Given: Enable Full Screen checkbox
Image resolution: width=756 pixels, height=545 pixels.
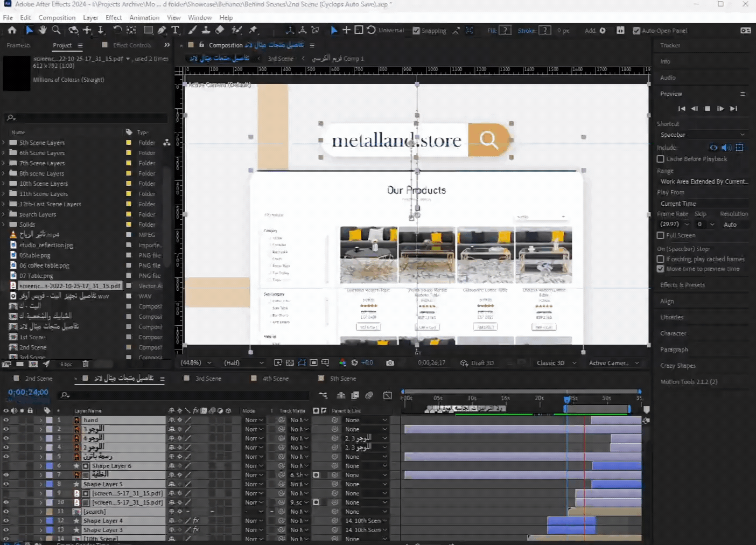Looking at the screenshot, I should pos(661,235).
